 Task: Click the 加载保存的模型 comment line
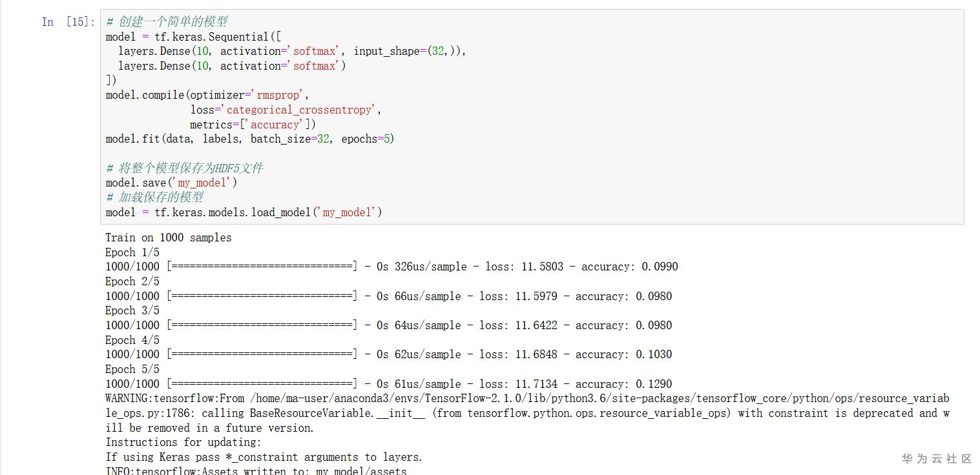(155, 197)
